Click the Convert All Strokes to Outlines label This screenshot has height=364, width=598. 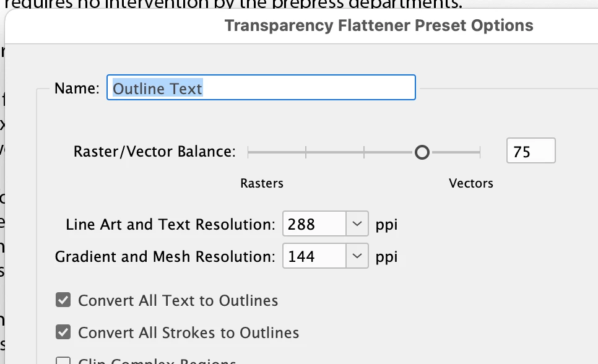[188, 332]
